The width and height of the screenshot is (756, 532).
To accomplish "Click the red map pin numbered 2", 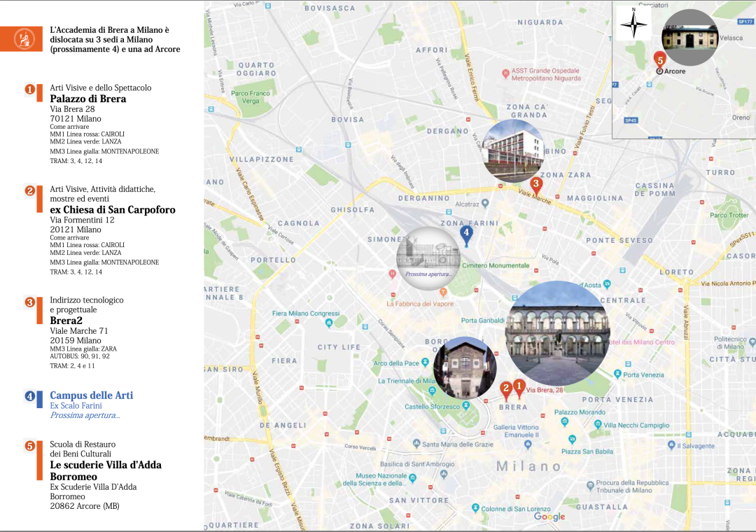I will point(506,391).
